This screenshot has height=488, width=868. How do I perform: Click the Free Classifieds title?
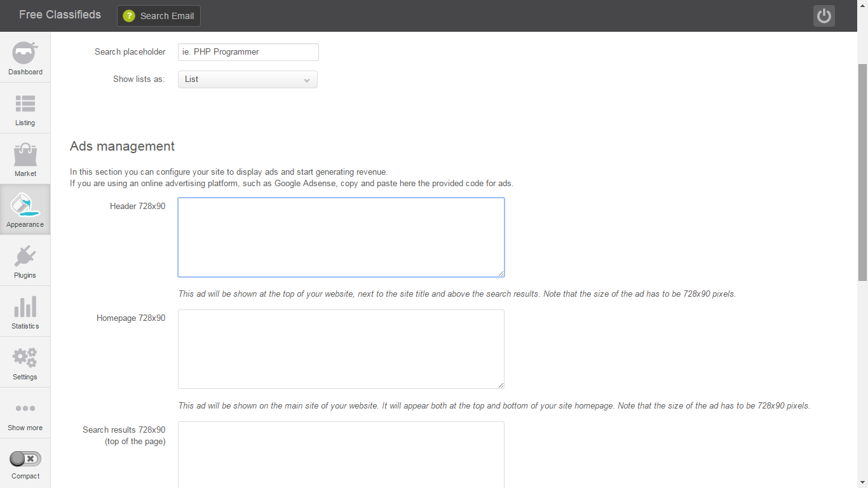(59, 14)
